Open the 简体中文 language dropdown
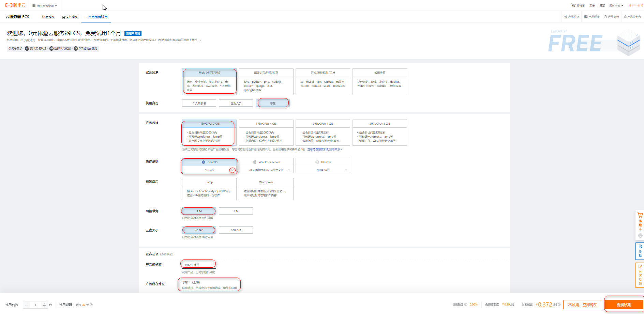This screenshot has width=644, height=314. click(616, 5)
